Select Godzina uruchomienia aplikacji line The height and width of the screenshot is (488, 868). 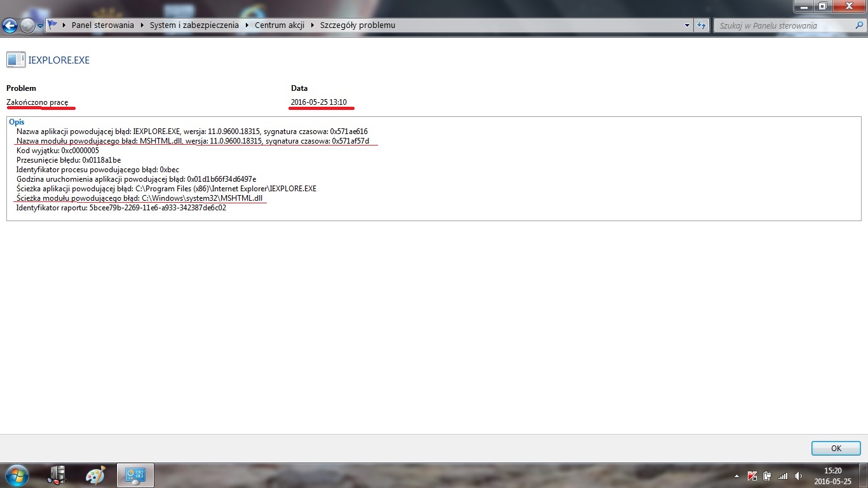137,179
